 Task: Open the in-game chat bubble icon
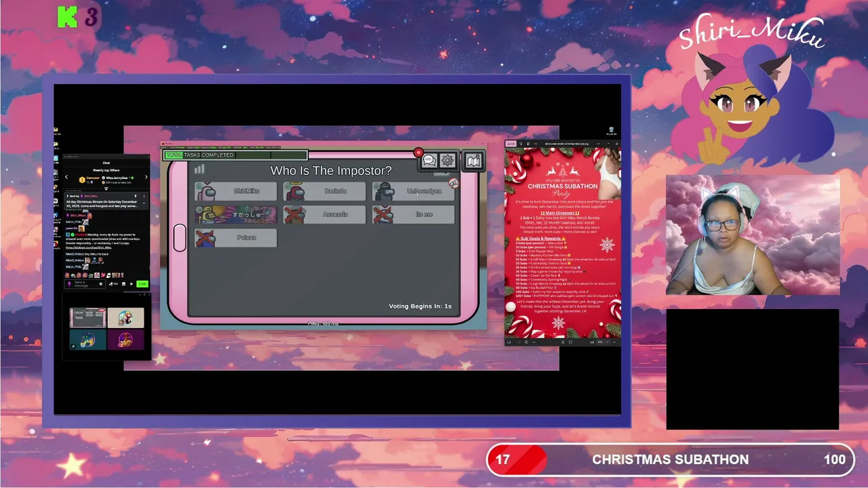pos(429,161)
